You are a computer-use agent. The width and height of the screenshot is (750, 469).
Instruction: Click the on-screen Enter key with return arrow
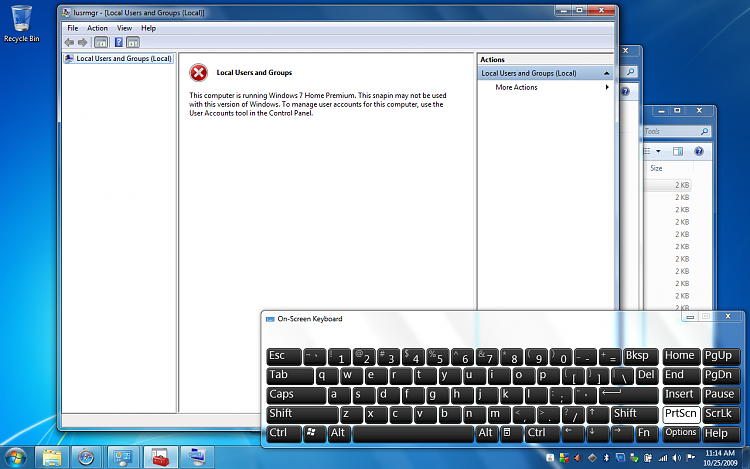[629, 395]
